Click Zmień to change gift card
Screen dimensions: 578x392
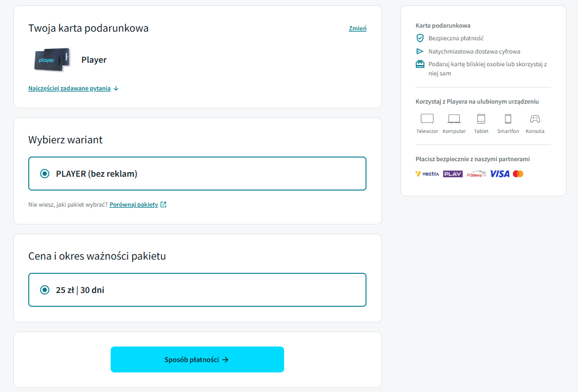357,28
